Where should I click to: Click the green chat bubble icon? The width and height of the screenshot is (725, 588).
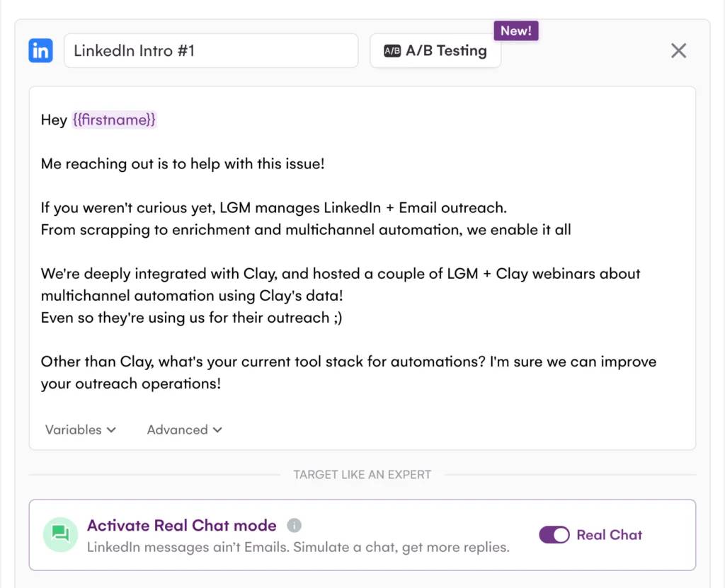(x=60, y=534)
